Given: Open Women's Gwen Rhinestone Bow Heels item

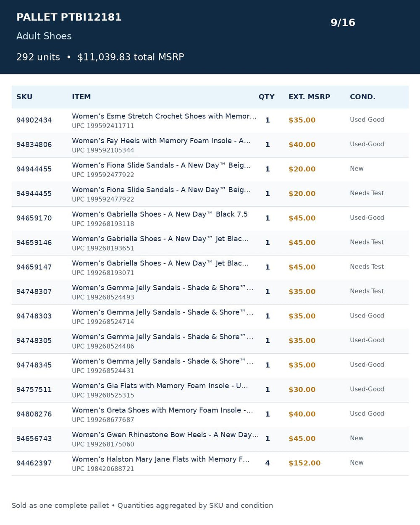Looking at the screenshot, I should coord(165,435).
